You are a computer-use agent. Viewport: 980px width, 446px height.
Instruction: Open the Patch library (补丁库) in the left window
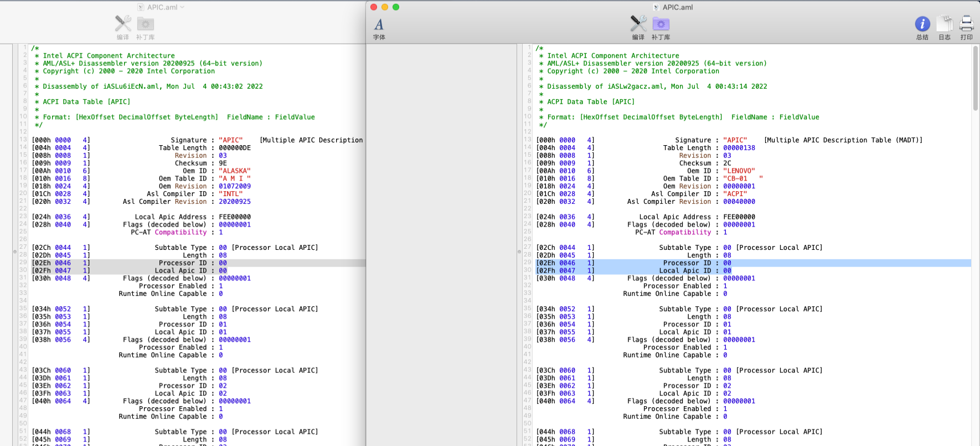click(145, 24)
